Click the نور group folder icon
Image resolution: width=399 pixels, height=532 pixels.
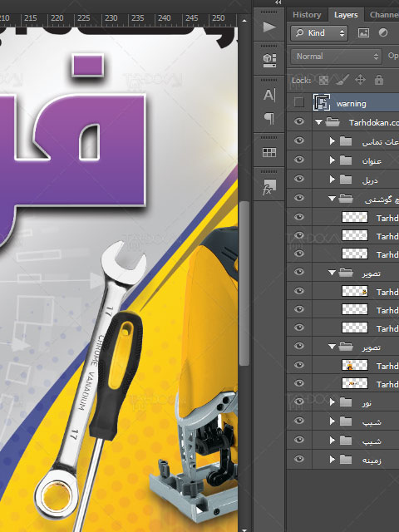[346, 402]
